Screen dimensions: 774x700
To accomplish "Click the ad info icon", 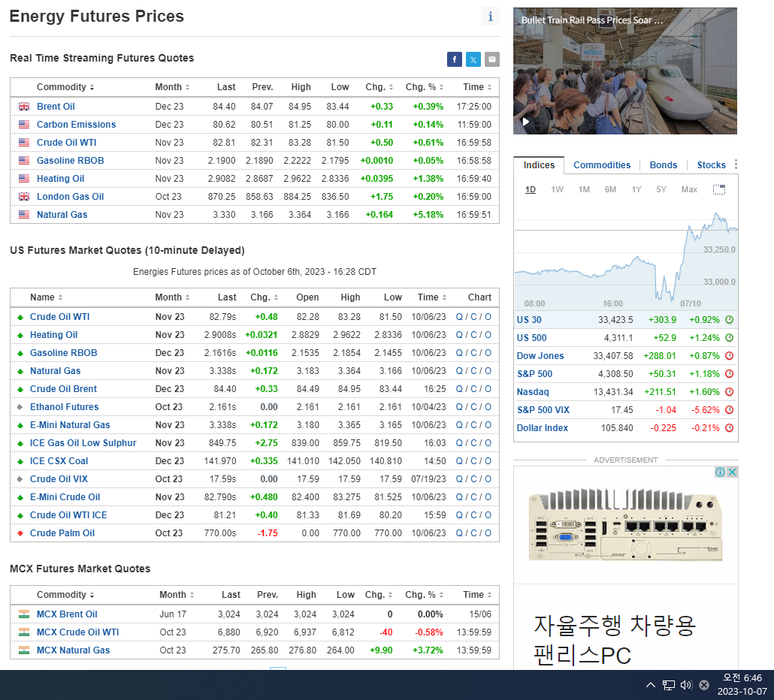I will coord(720,472).
